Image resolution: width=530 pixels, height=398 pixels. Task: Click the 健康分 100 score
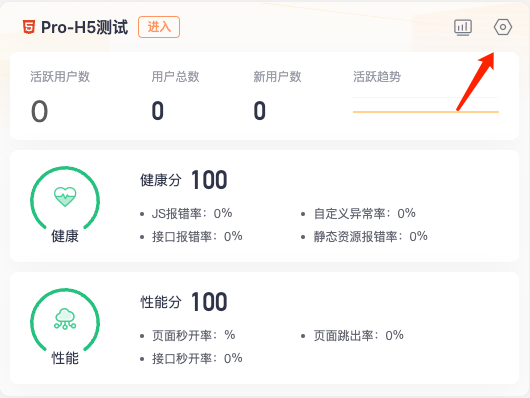click(184, 180)
